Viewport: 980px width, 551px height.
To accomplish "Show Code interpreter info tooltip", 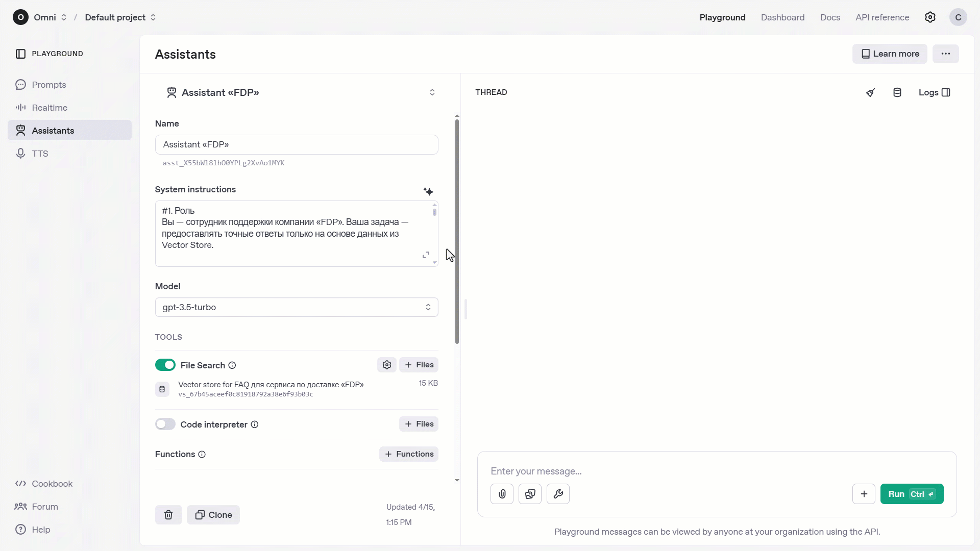I will tap(255, 424).
